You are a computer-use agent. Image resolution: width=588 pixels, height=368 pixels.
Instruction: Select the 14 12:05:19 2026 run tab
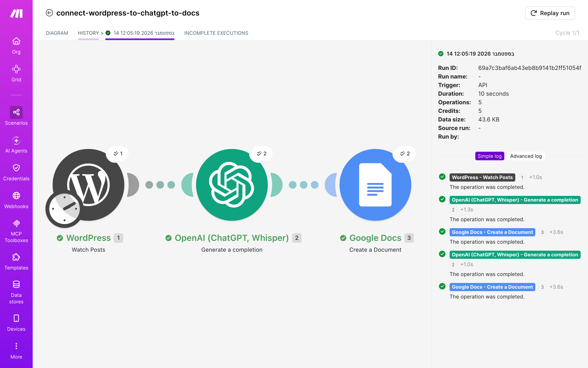(140, 33)
